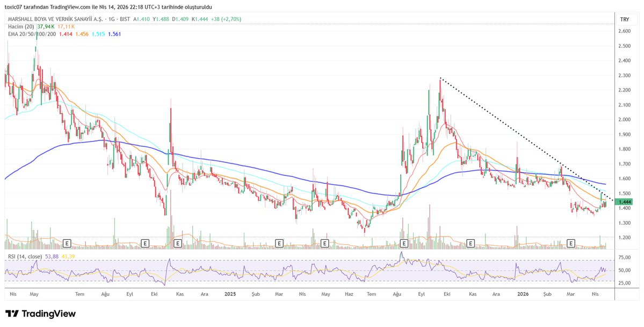Click the change value +38 (+2,70%)
Screen dimensions: 644x327
pos(226,19)
